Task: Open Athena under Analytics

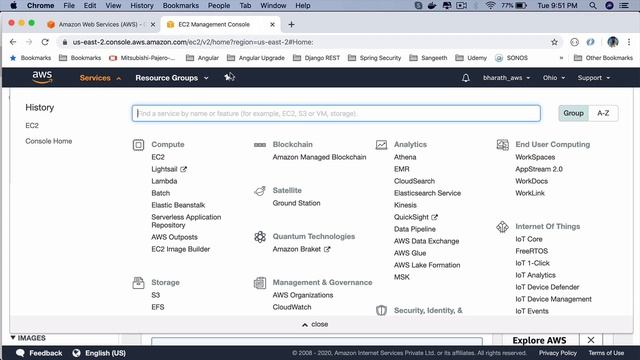Action: [x=405, y=157]
